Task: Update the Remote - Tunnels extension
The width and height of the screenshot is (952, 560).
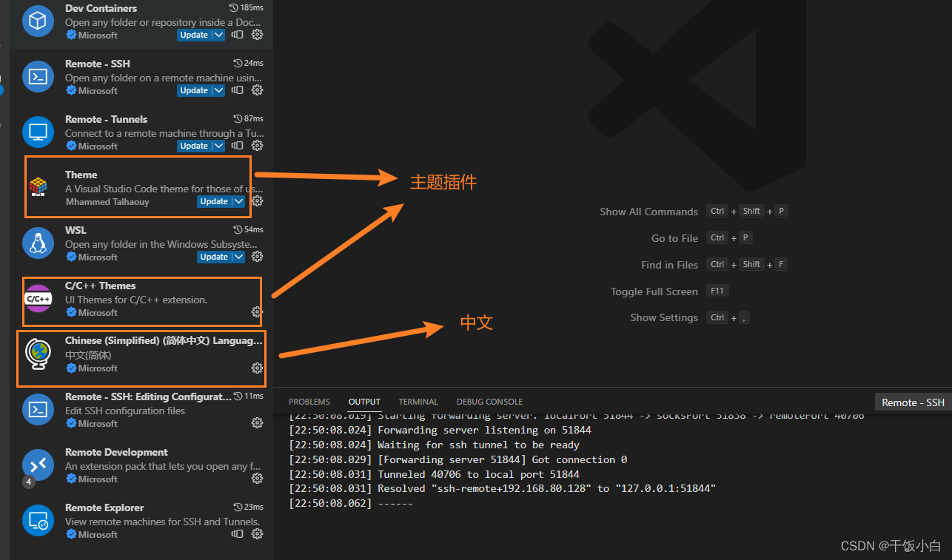Action: coord(194,146)
